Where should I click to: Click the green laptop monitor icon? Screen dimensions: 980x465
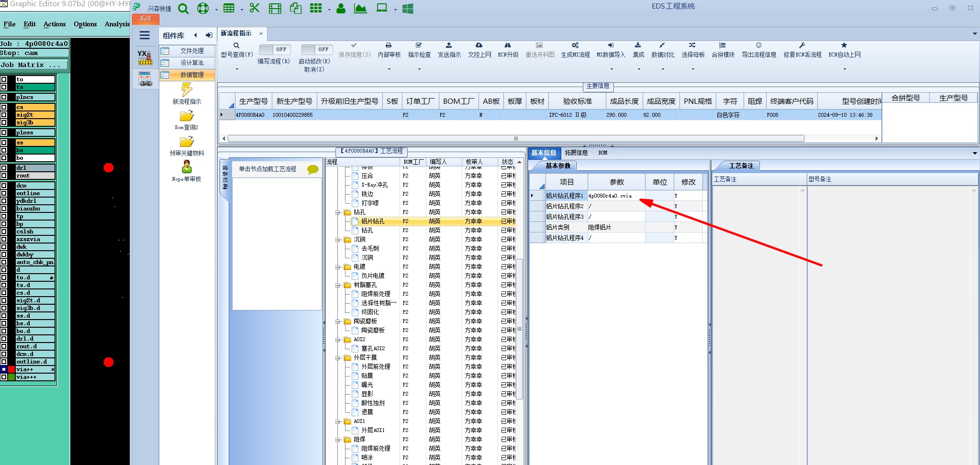(382, 8)
